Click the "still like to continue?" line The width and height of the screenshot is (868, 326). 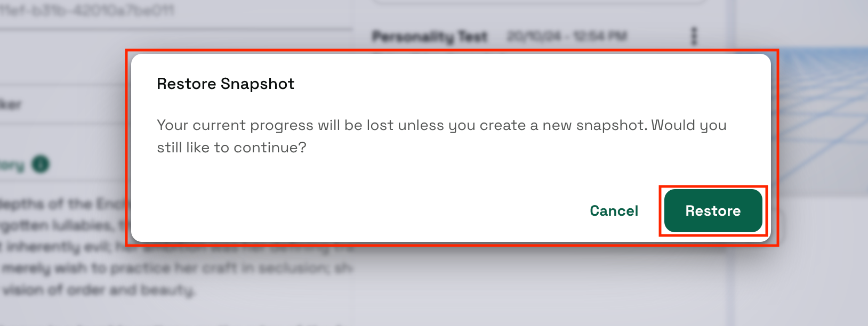click(231, 148)
